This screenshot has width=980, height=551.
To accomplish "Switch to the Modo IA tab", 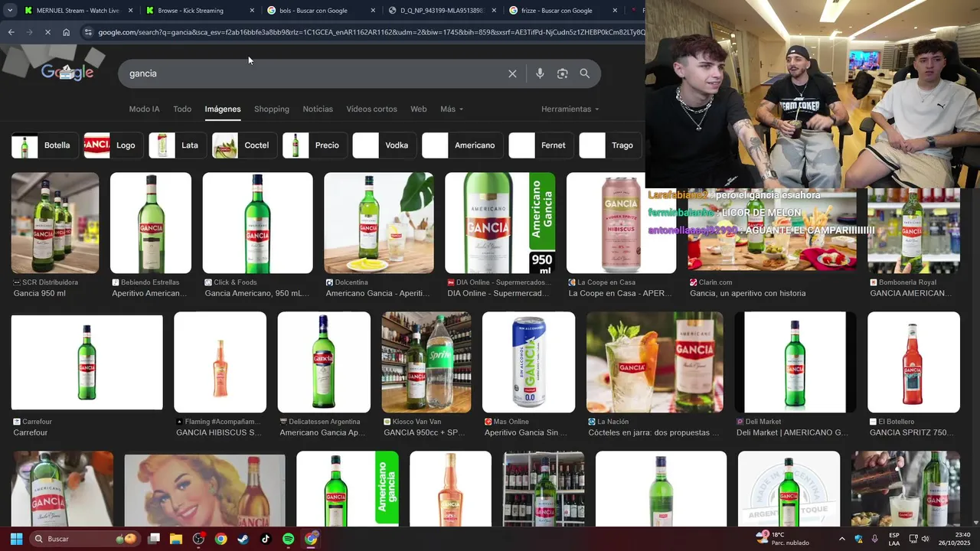I will (x=144, y=109).
